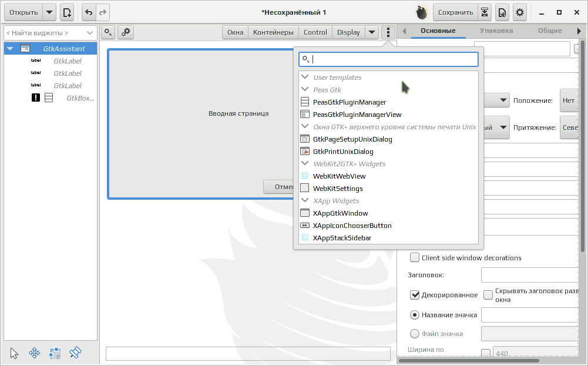588x366 pixels.
Task: Select the Файл значка radio button
Action: [x=414, y=333]
